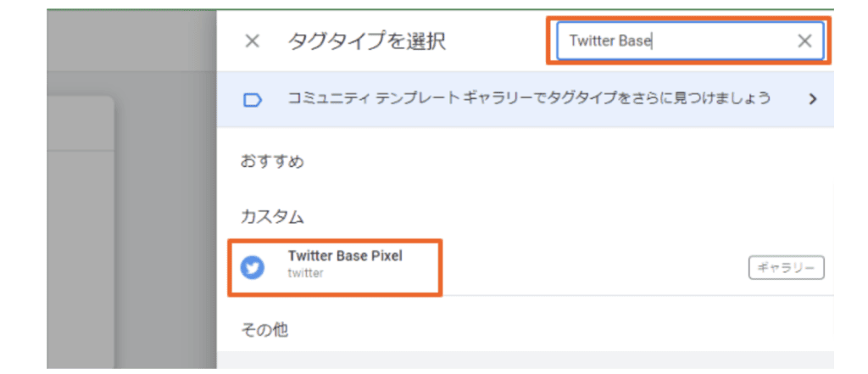Click the タグタイプを選択 panel title
The width and height of the screenshot is (868, 374).
366,42
